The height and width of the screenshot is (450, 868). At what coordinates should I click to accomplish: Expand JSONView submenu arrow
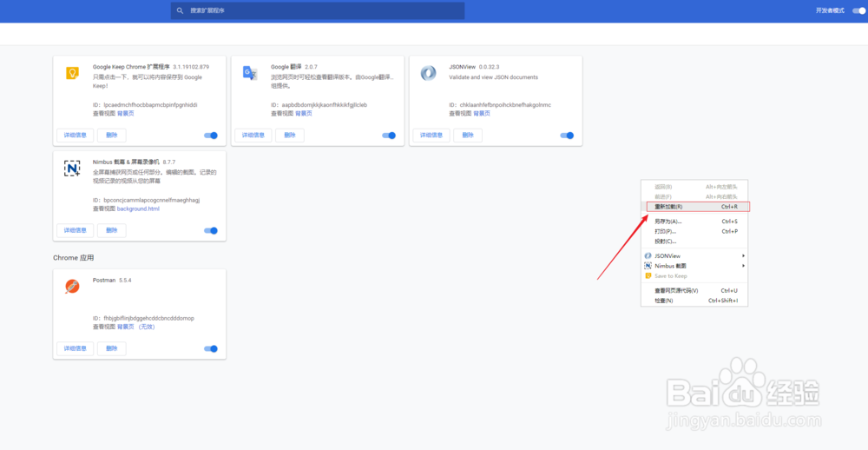[744, 256]
